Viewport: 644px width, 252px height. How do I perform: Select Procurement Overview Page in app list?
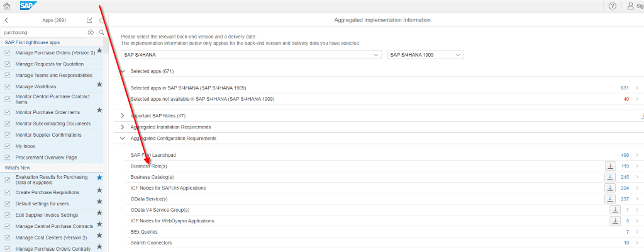[x=46, y=157]
